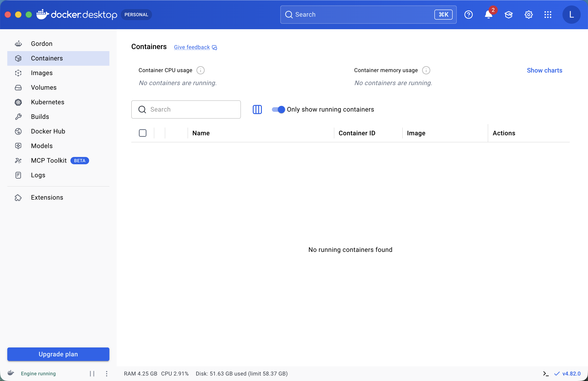
Task: Toggle Only show running containers switch
Action: [279, 110]
